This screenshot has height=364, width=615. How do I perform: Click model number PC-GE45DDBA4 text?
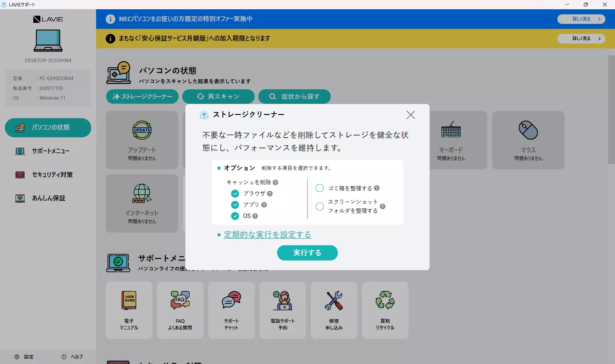(x=56, y=78)
